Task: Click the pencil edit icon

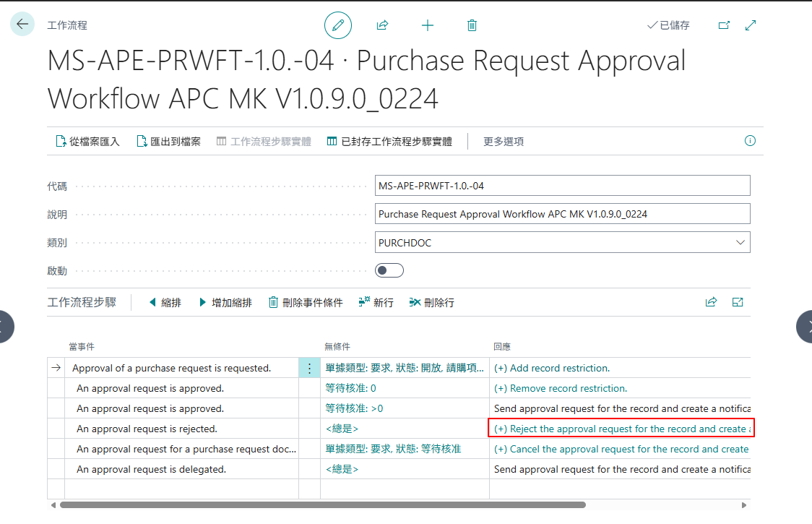Action: coord(338,25)
